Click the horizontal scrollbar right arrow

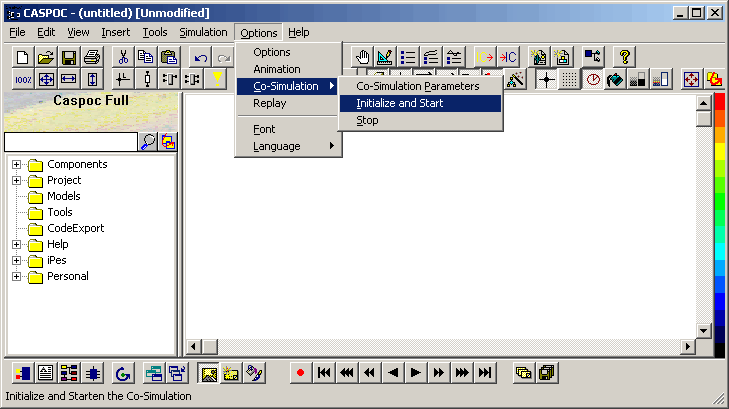(x=688, y=346)
